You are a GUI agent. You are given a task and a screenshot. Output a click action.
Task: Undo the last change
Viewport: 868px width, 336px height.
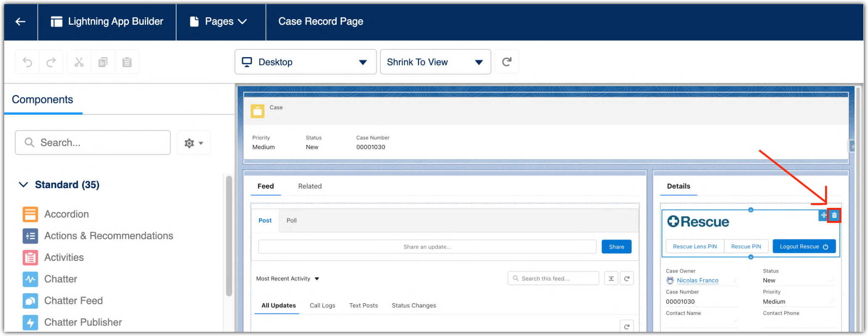coord(27,62)
